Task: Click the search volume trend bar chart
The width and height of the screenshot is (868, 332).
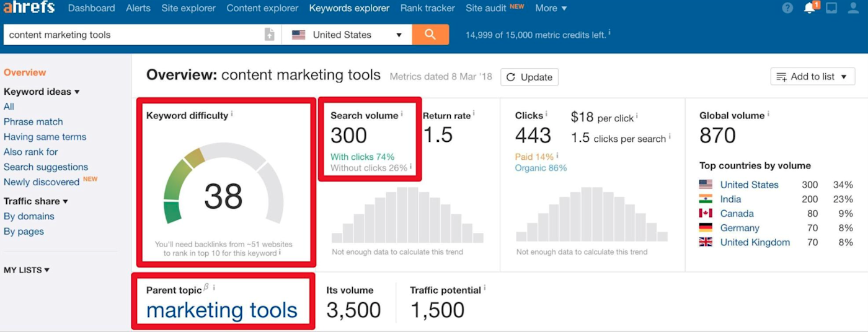Action: tap(407, 215)
